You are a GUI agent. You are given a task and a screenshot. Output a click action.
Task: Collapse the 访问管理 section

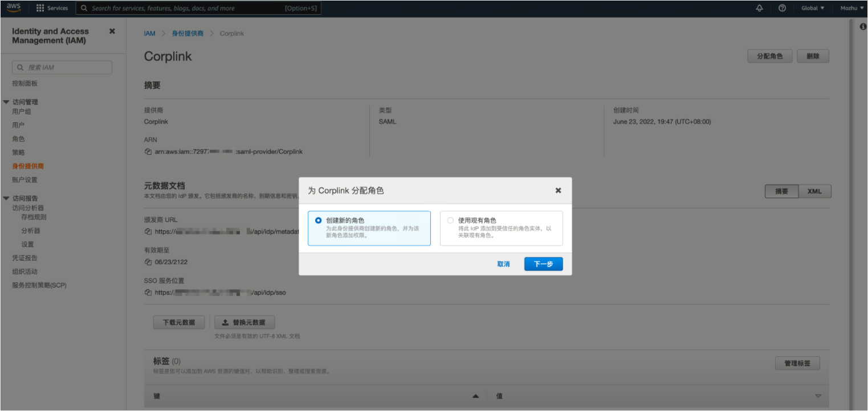(6, 102)
